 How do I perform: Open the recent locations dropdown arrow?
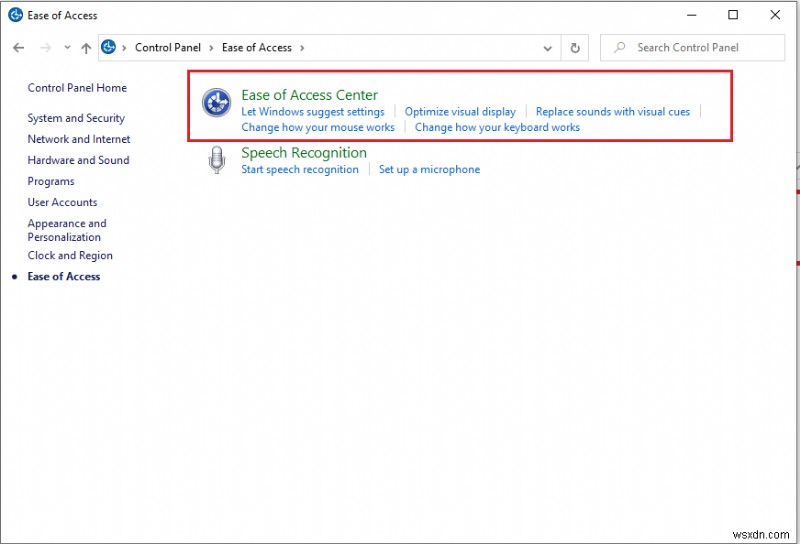tap(67, 47)
